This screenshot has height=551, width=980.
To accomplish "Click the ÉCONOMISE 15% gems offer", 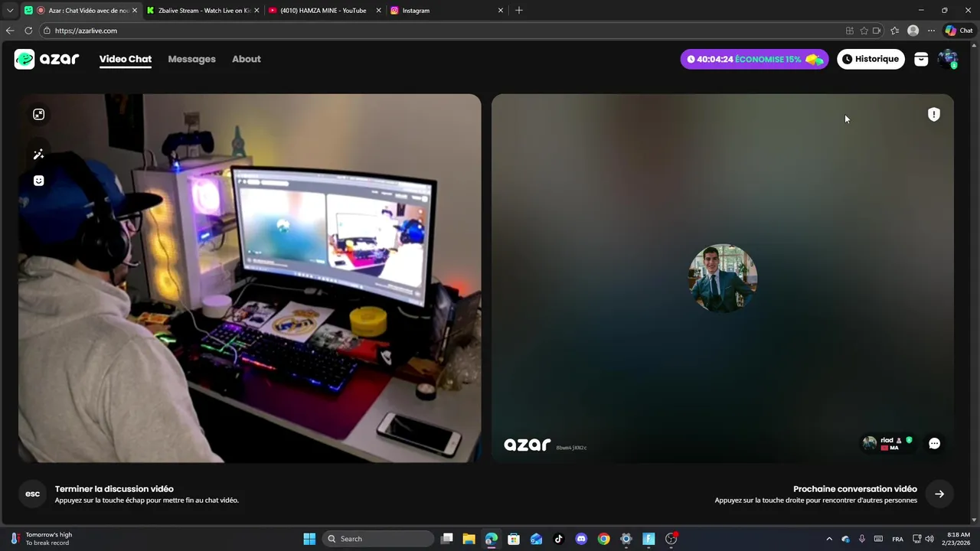I will coord(754,59).
